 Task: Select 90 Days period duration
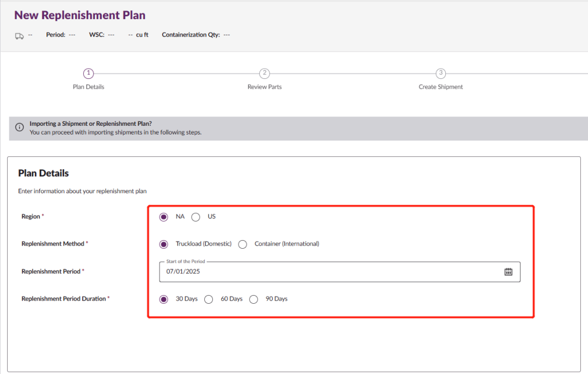coord(254,299)
